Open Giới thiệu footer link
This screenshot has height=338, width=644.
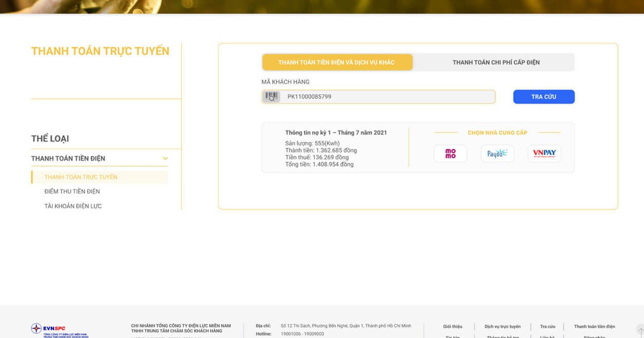pos(452,327)
